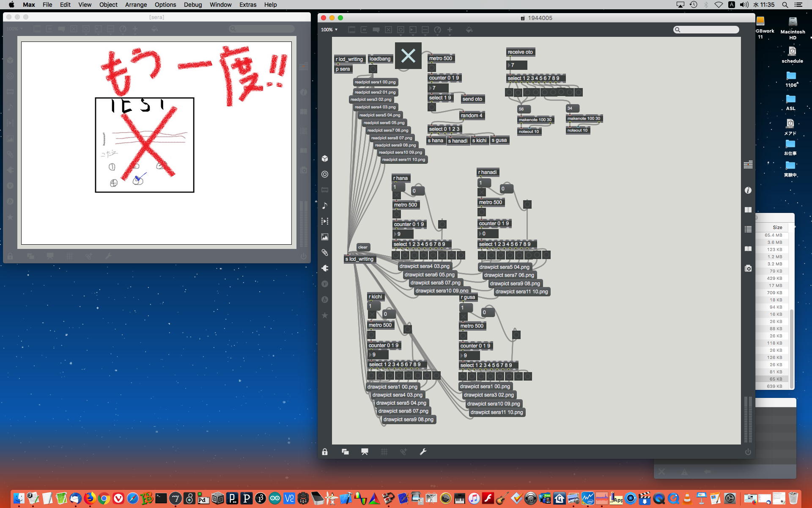812x508 pixels.
Task: Open the 100% zoom dropdown
Action: (329, 30)
